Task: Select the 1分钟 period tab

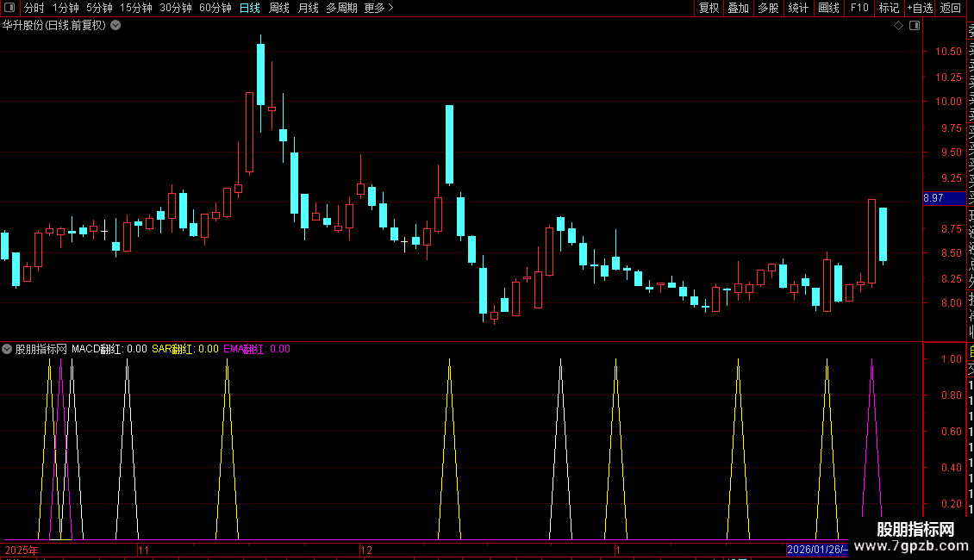Action: 66,8
